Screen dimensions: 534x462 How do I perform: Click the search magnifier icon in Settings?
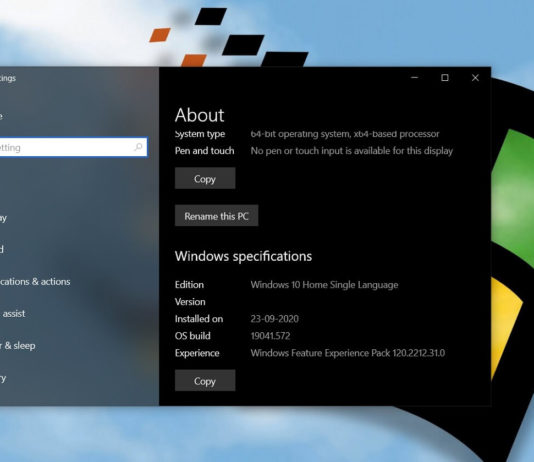click(x=138, y=147)
